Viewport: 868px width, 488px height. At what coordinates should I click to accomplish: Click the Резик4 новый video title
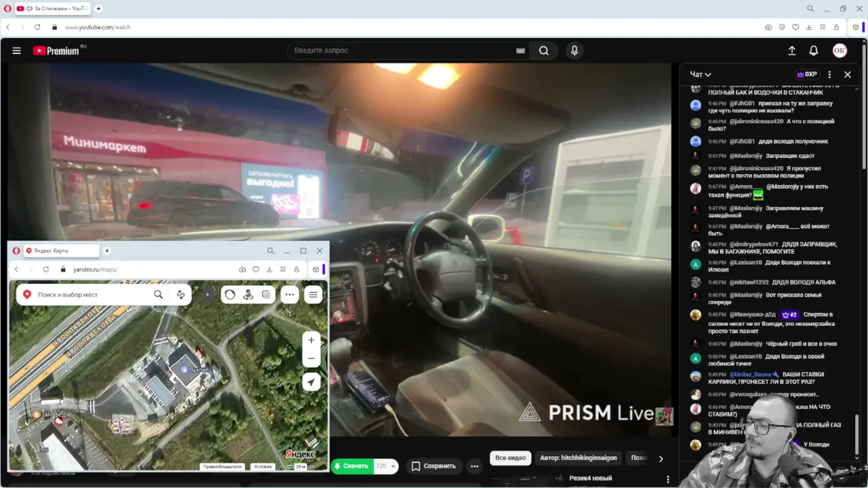tap(591, 479)
